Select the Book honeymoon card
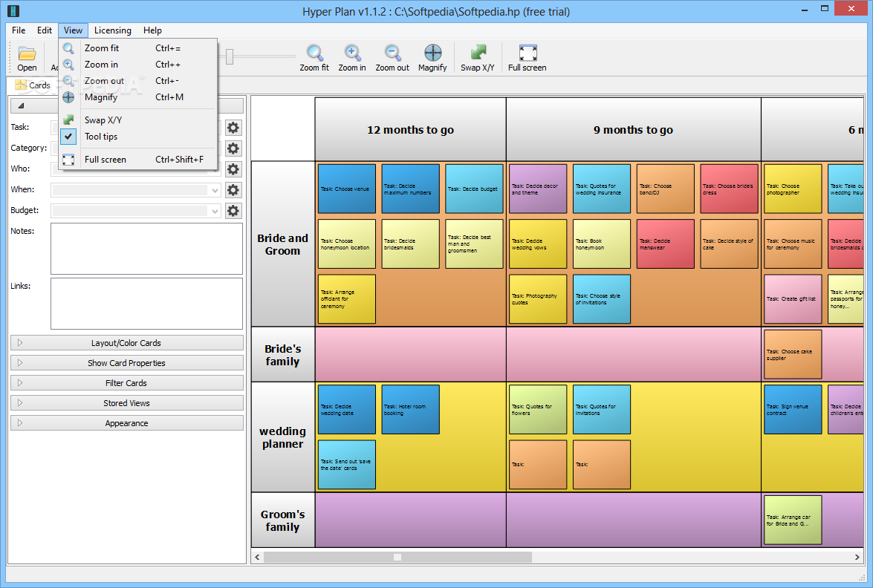 pyautogui.click(x=602, y=244)
